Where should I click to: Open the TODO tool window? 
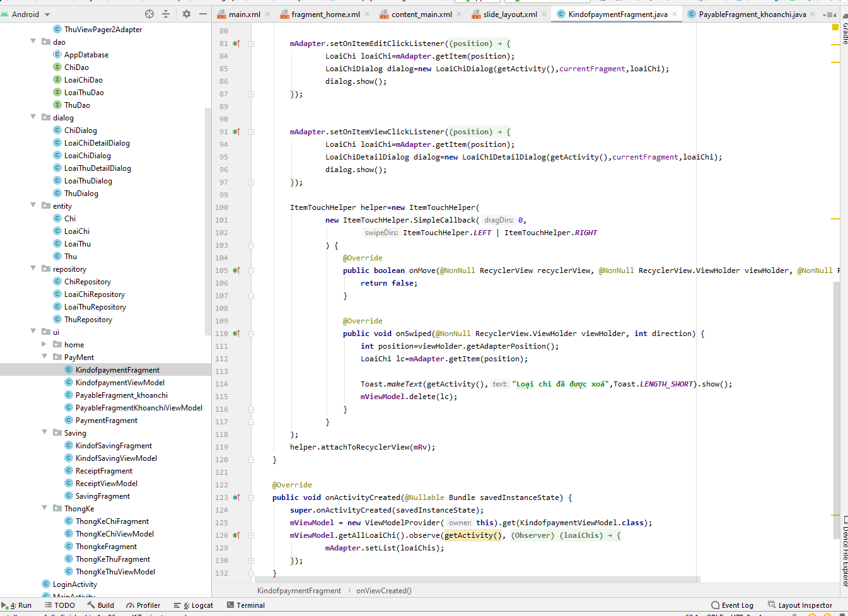[x=60, y=605]
